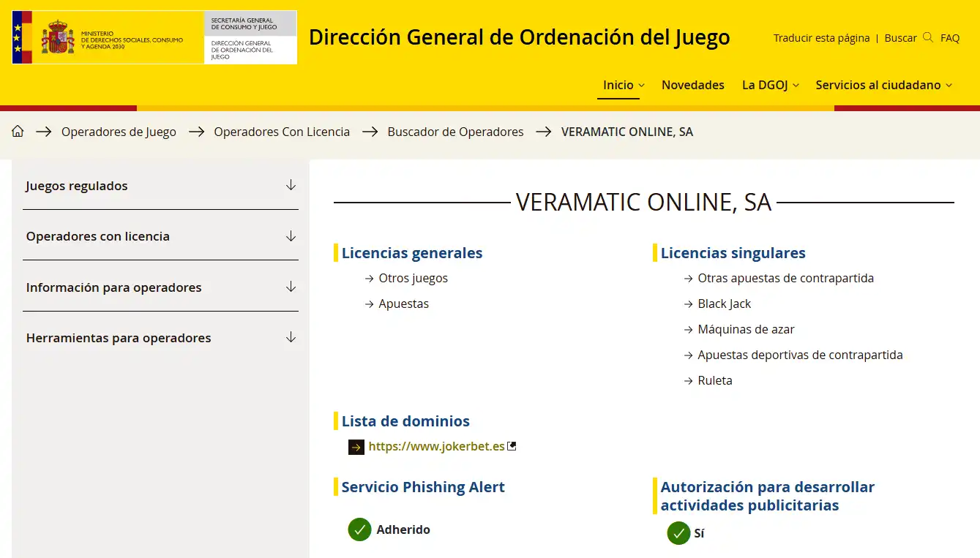Open the Servicios al ciudadano dropdown
The image size is (980, 558).
coord(884,85)
